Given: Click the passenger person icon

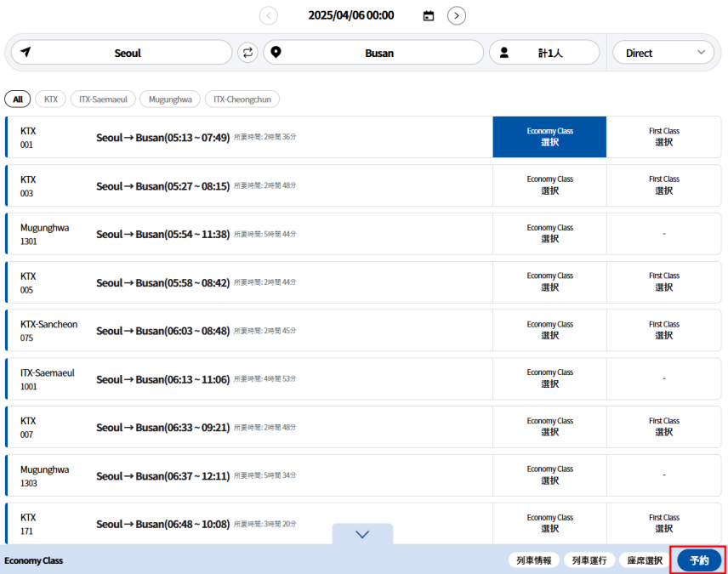Looking at the screenshot, I should click(x=504, y=53).
